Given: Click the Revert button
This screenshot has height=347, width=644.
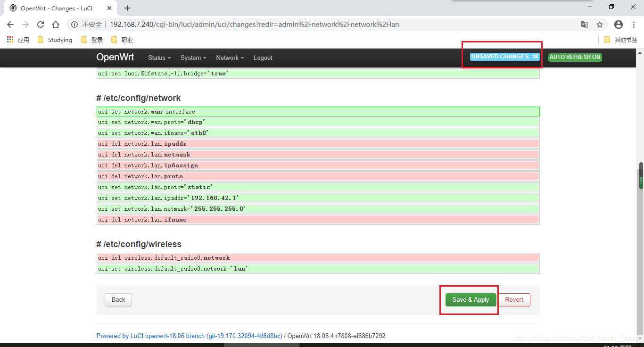Looking at the screenshot, I should [x=514, y=299].
